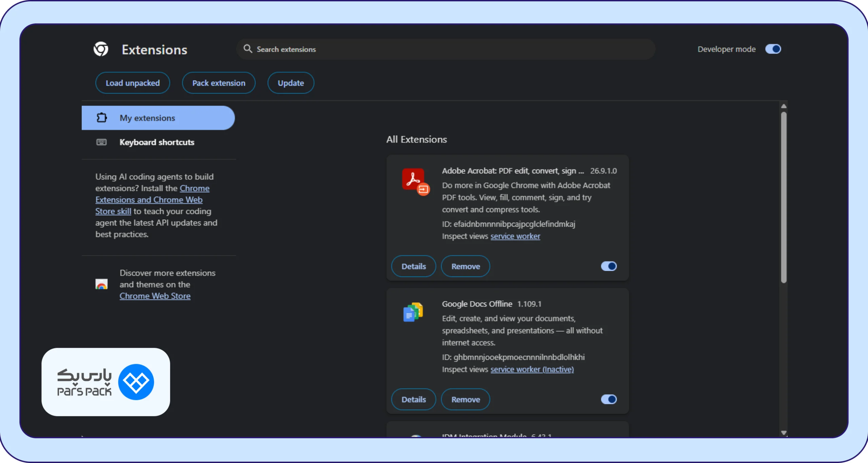Click the Adobe Acrobat extension icon
Image resolution: width=868 pixels, height=463 pixels.
(x=416, y=182)
